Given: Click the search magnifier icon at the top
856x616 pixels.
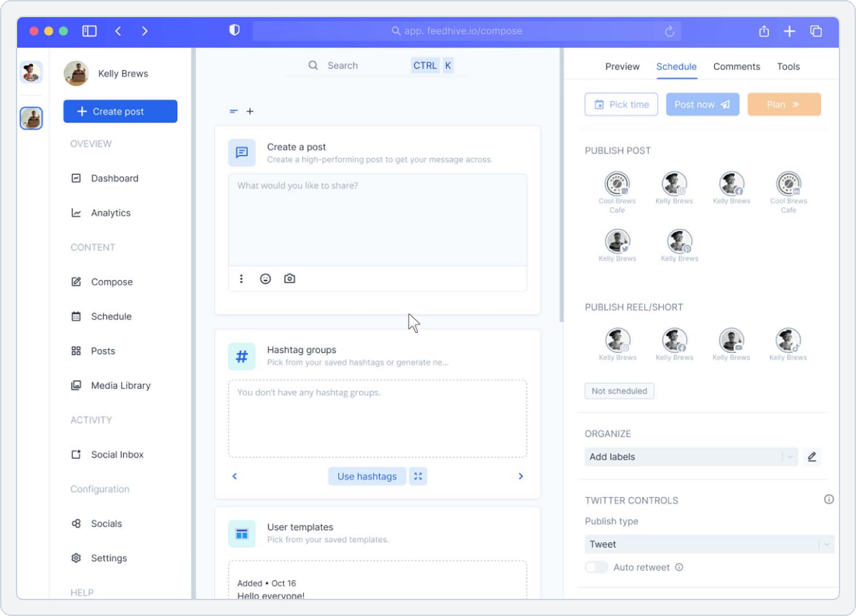Looking at the screenshot, I should pos(313,65).
